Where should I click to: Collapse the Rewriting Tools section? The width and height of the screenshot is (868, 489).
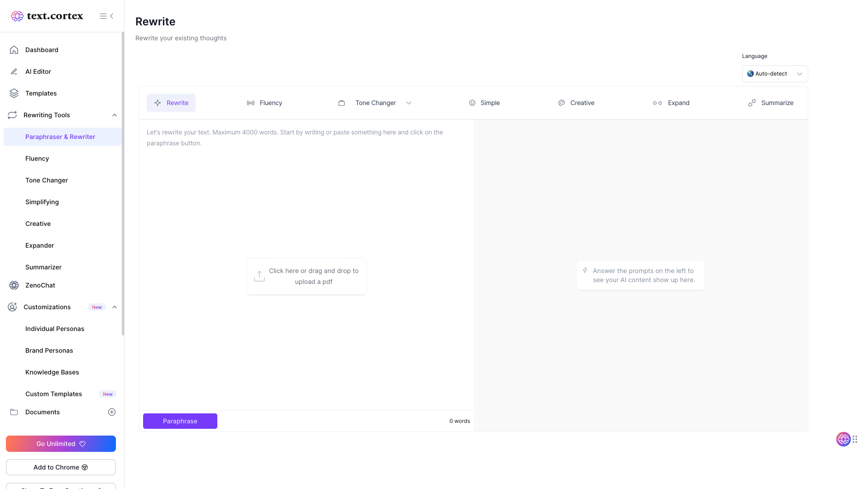point(115,115)
